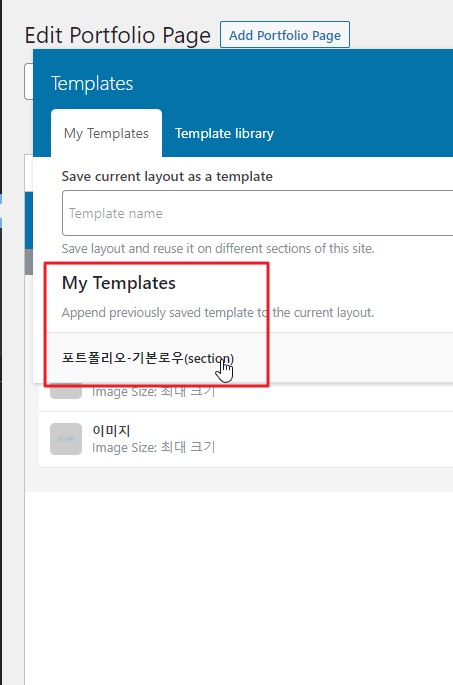
Task: Append the 포트폴리오-기본로우(section) saved template
Action: pos(148,358)
